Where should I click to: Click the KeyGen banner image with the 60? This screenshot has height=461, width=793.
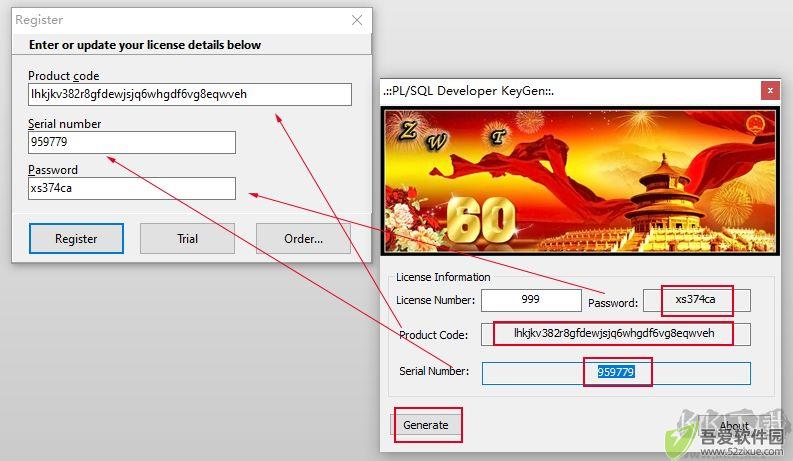pyautogui.click(x=580, y=181)
